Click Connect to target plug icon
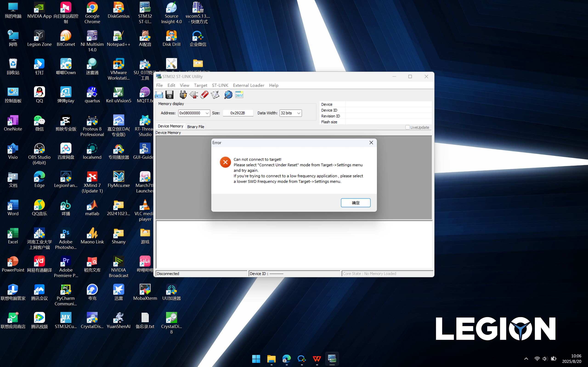Viewport: 588px width, 367px height. click(183, 95)
